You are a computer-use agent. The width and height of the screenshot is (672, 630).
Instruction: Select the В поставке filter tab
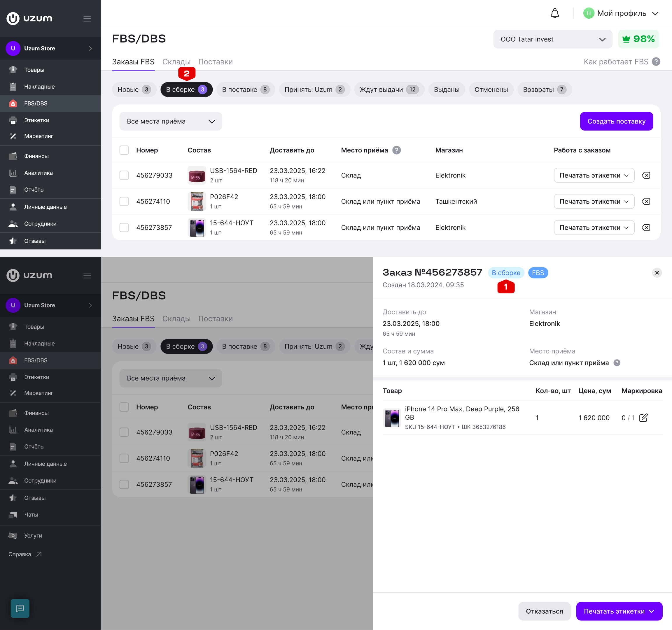point(246,89)
